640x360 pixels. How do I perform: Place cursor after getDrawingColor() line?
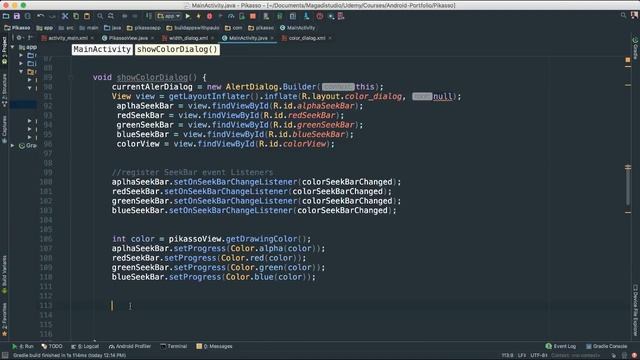(x=311, y=239)
